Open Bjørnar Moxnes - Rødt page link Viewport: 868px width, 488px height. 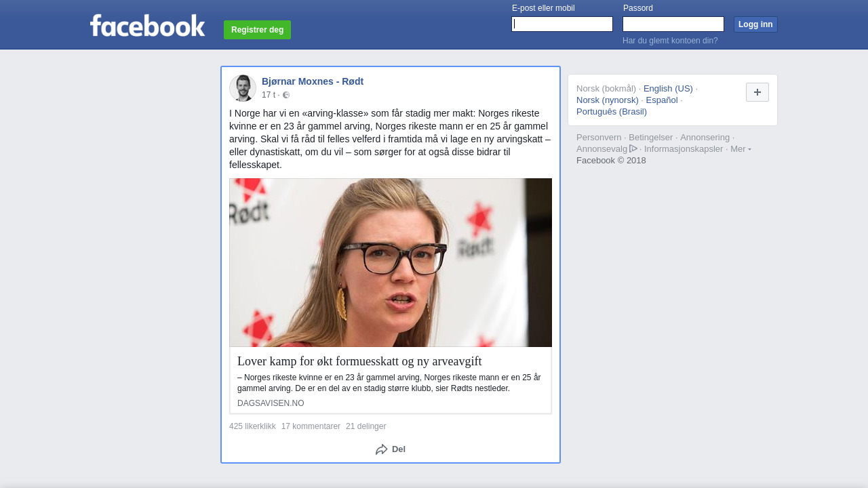coord(313,81)
